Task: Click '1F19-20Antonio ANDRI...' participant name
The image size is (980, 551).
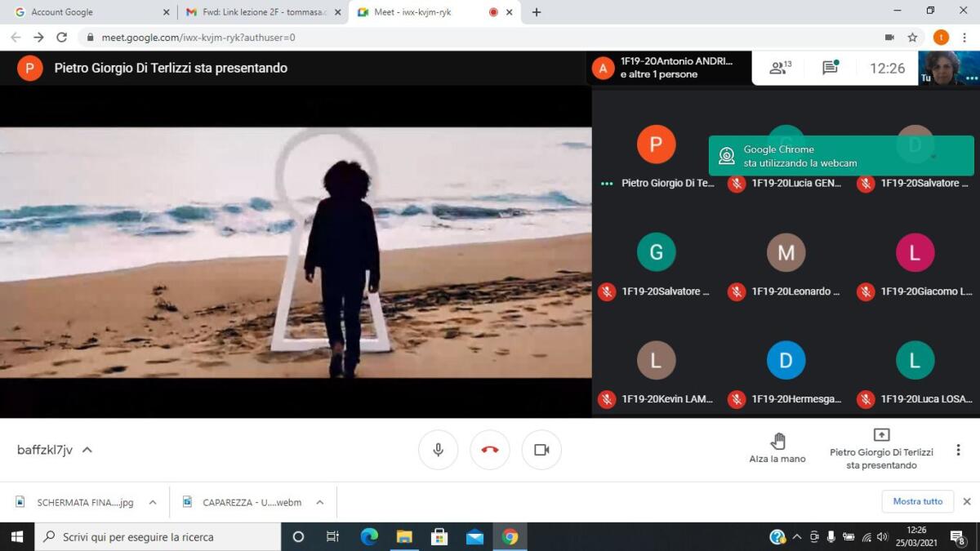Action: (x=676, y=61)
